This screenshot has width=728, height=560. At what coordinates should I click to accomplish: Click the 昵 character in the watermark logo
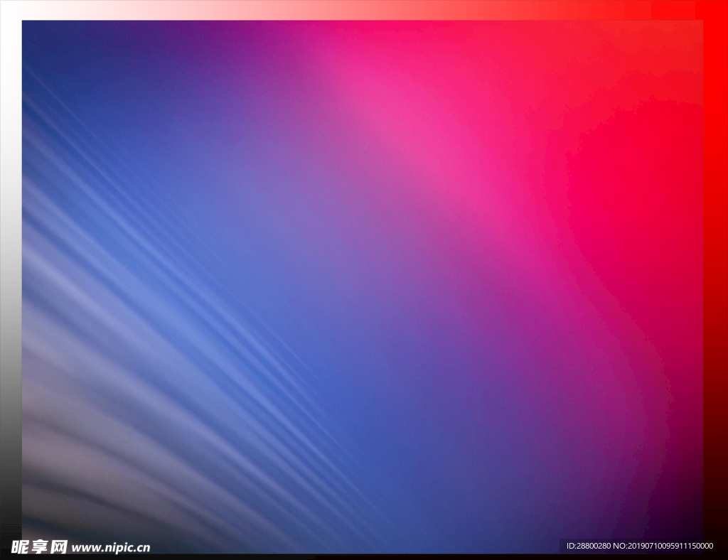tap(20, 547)
